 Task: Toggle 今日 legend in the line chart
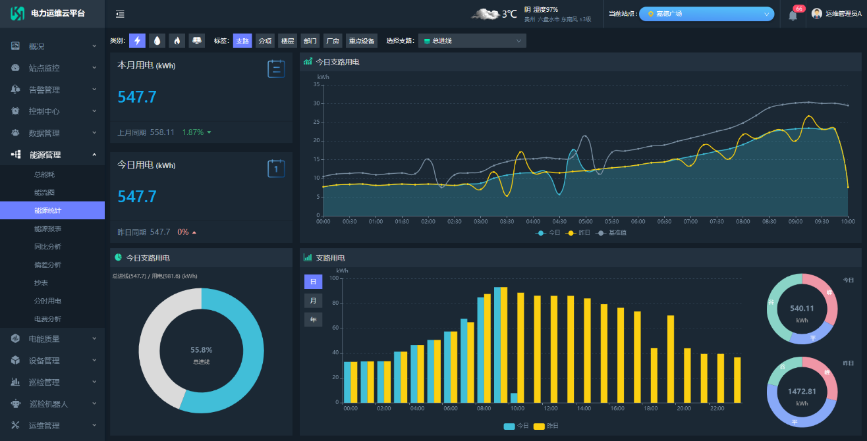click(547, 232)
